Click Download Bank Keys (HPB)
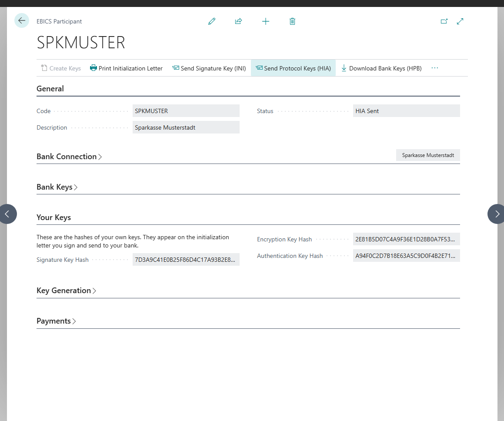 (381, 68)
